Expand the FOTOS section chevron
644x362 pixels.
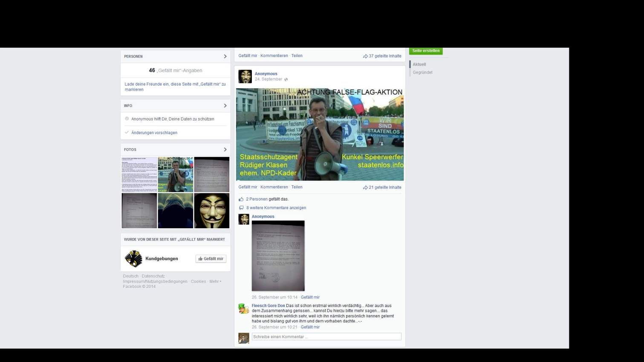225,149
